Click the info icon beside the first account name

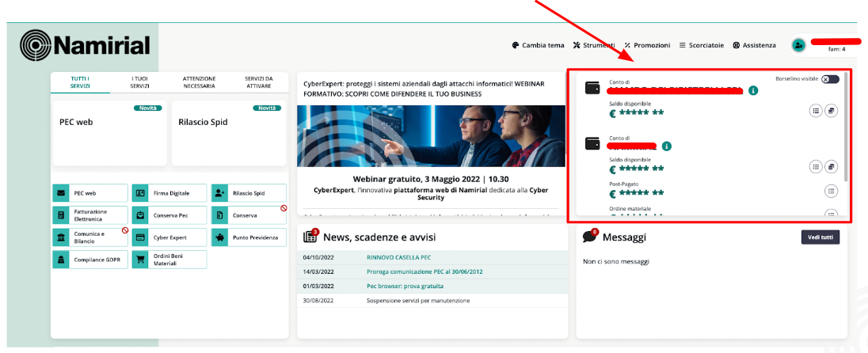pos(753,90)
